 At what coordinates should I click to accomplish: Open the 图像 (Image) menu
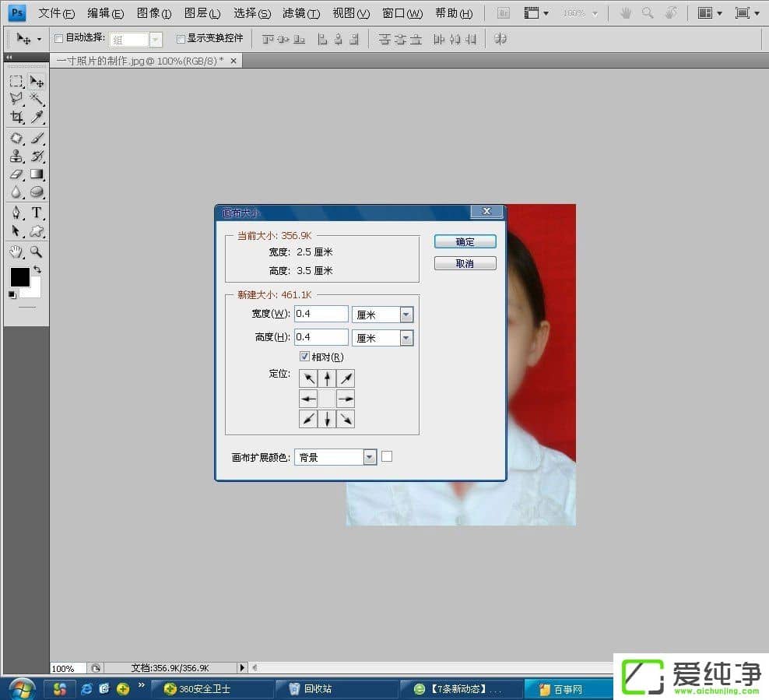click(153, 13)
